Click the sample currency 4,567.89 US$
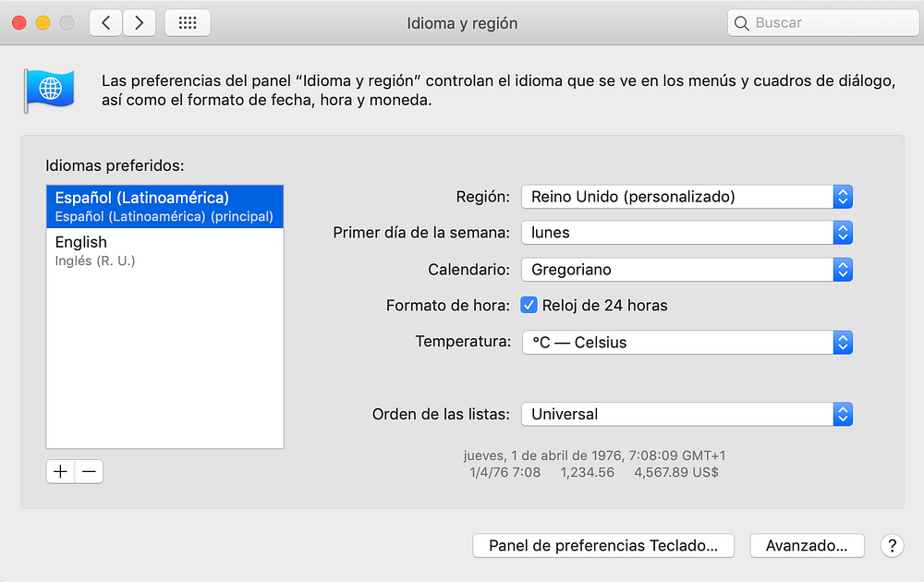This screenshot has width=924, height=582. pos(676,472)
